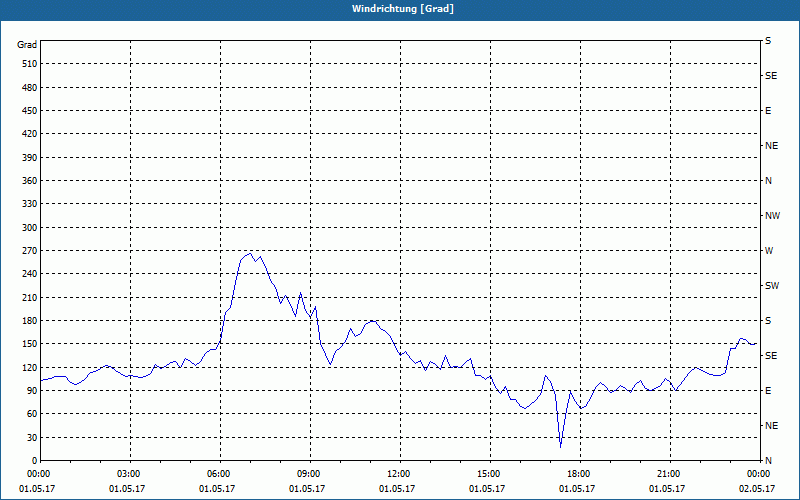Image resolution: width=800 pixels, height=500 pixels.
Task: Click the 120 degree axis label
Action: coord(30,367)
